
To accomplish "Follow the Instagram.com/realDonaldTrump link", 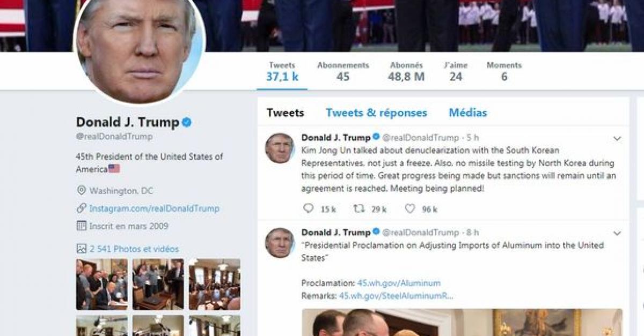I will pyautogui.click(x=155, y=208).
